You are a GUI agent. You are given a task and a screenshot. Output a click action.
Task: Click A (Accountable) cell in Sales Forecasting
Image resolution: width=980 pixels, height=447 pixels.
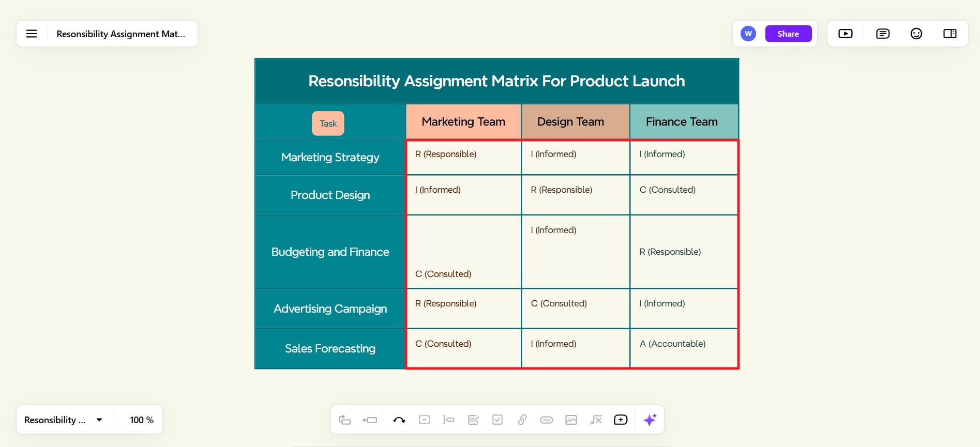click(672, 344)
